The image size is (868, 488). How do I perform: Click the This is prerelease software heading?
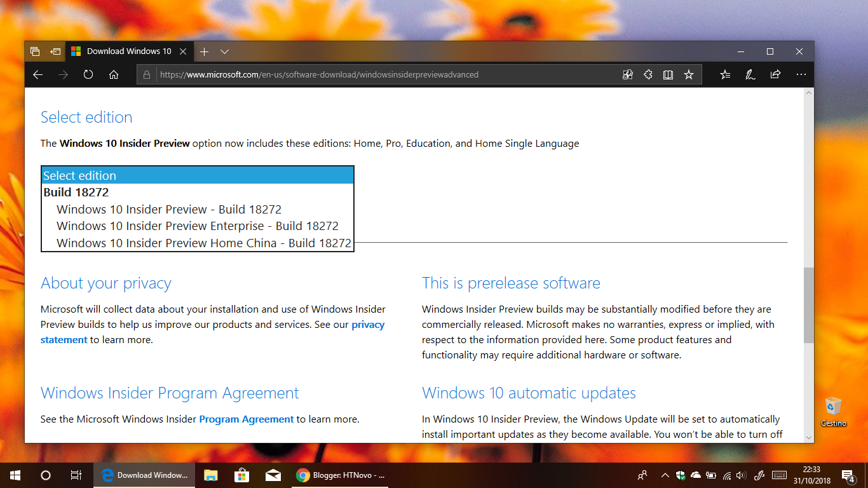[511, 283]
